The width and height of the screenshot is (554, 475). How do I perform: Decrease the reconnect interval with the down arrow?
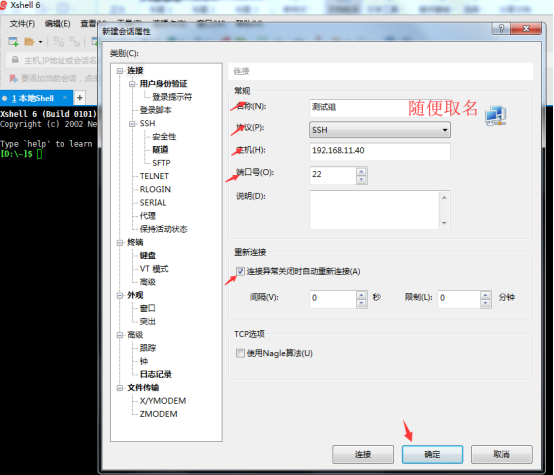361,303
